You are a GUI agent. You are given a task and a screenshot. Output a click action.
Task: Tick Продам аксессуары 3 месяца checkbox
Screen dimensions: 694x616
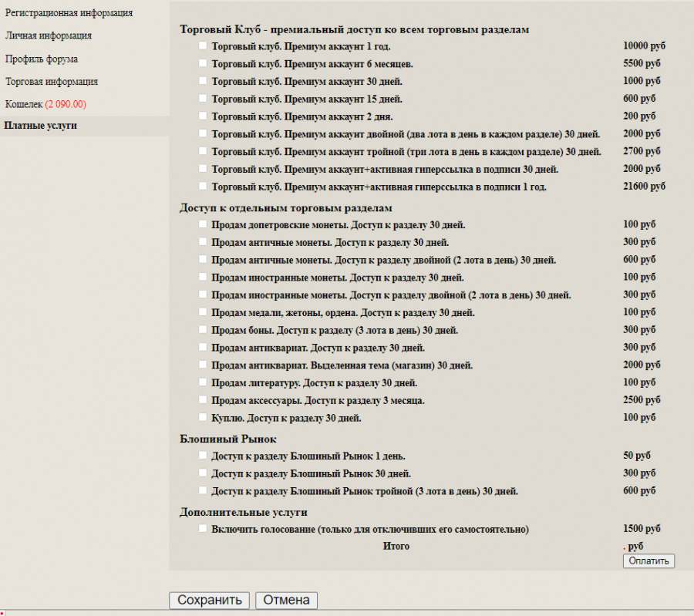click(203, 399)
